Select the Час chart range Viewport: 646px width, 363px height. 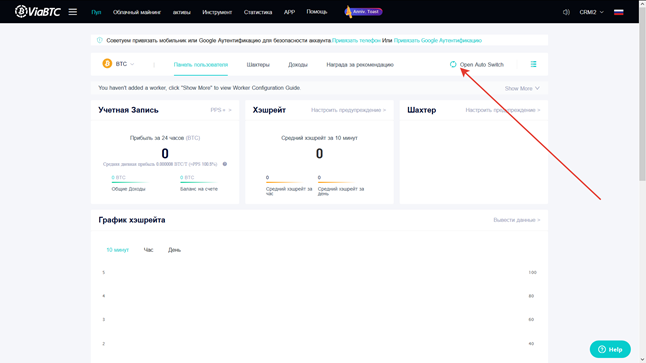click(148, 250)
